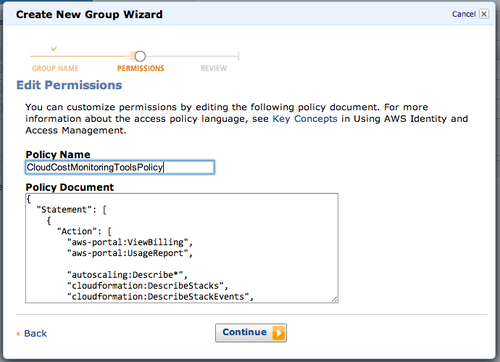Select the REVIEW wizard step

214,68
